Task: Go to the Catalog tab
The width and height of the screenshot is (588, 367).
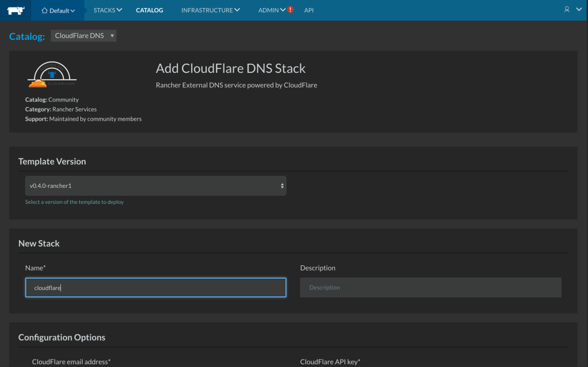Action: pos(149,10)
